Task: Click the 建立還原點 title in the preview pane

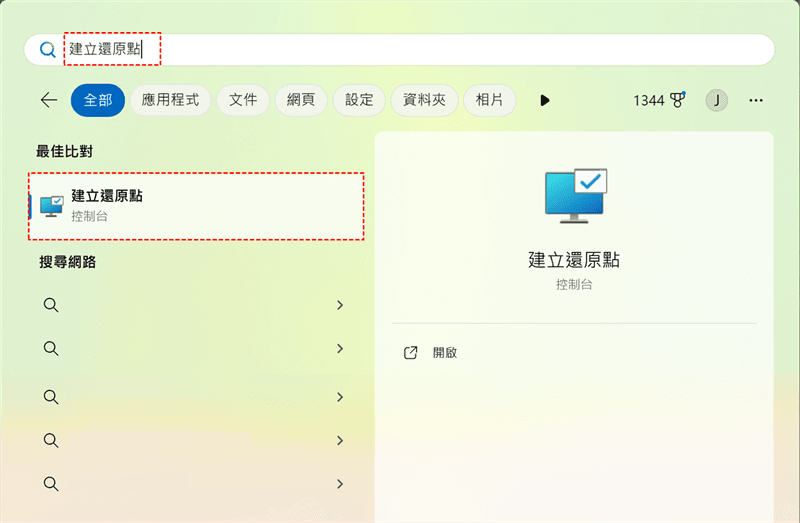Action: click(x=574, y=260)
